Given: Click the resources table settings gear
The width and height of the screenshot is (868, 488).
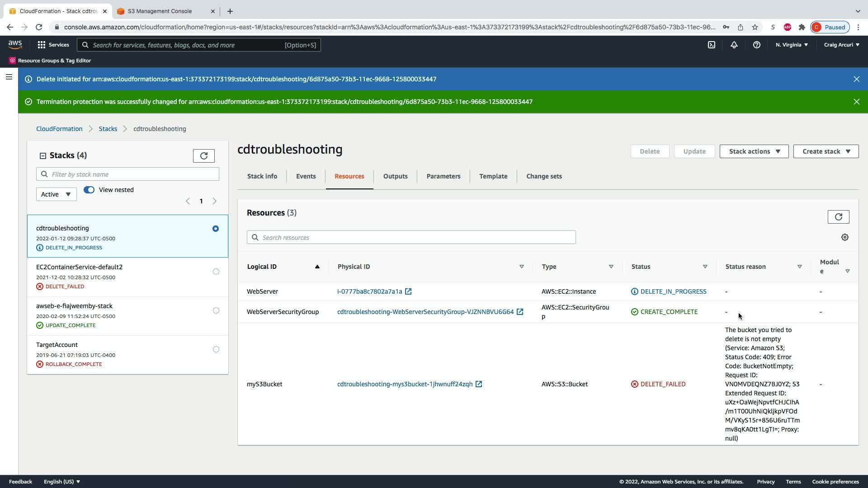Looking at the screenshot, I should click(x=844, y=237).
